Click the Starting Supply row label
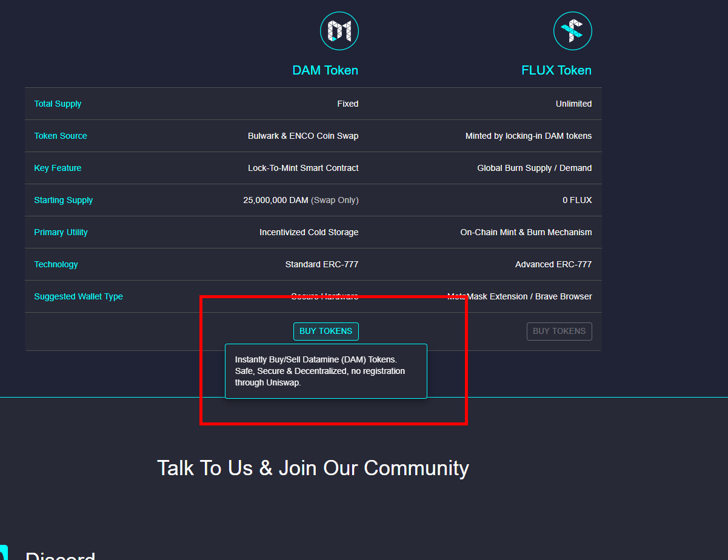The height and width of the screenshot is (560, 728). (x=64, y=200)
